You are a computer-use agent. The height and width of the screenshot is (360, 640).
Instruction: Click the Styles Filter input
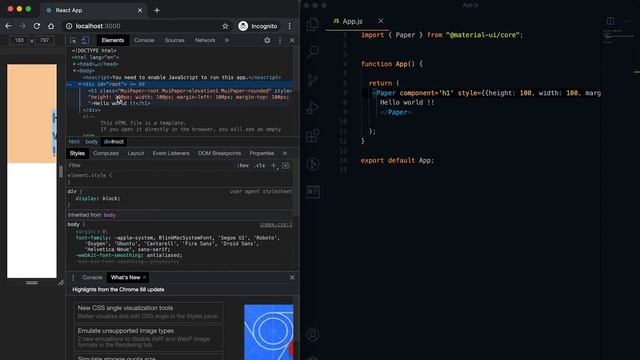[151, 165]
